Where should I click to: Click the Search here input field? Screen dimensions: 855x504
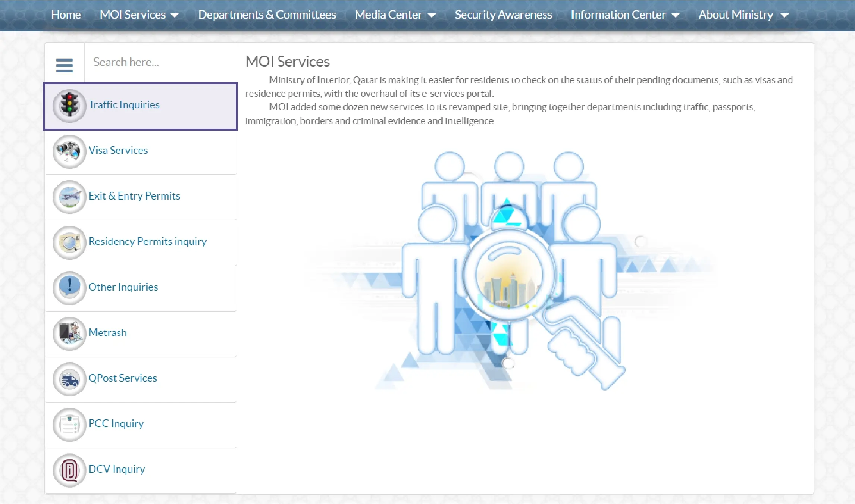[160, 62]
